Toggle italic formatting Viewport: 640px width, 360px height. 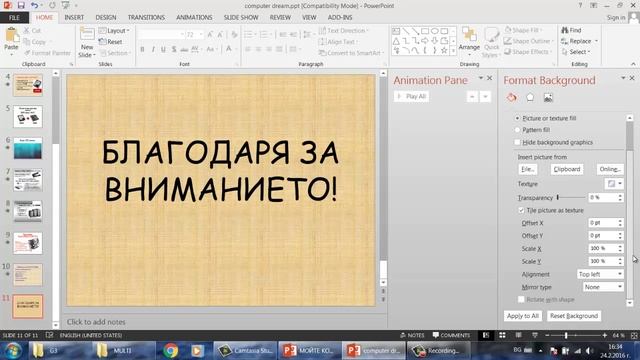(x=153, y=49)
